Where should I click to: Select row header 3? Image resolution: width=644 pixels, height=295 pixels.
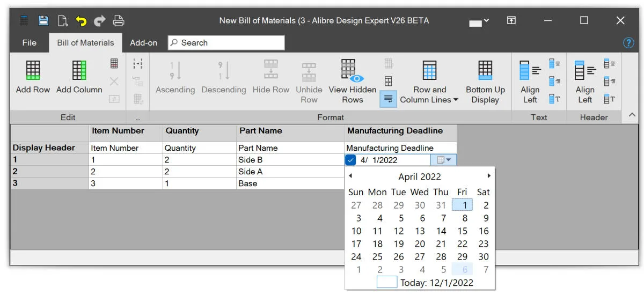pos(50,183)
